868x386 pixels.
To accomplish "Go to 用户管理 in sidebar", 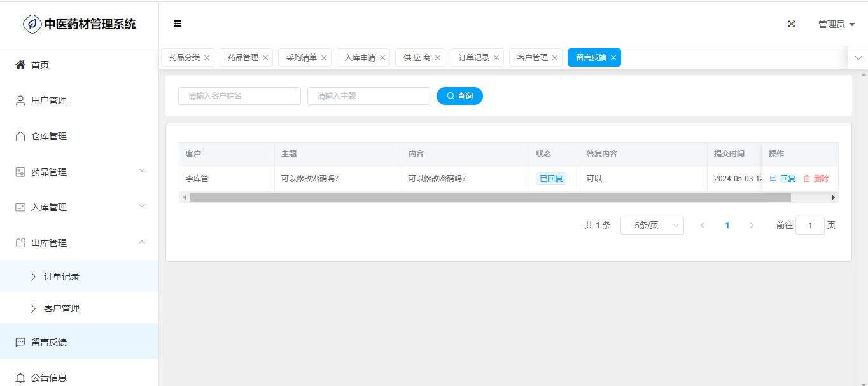I will pos(49,100).
